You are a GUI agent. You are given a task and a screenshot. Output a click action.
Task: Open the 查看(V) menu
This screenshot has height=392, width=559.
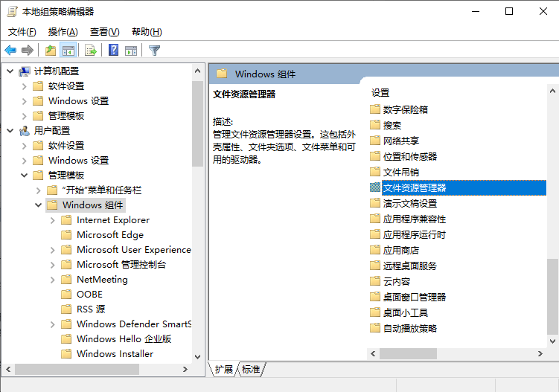pos(104,32)
